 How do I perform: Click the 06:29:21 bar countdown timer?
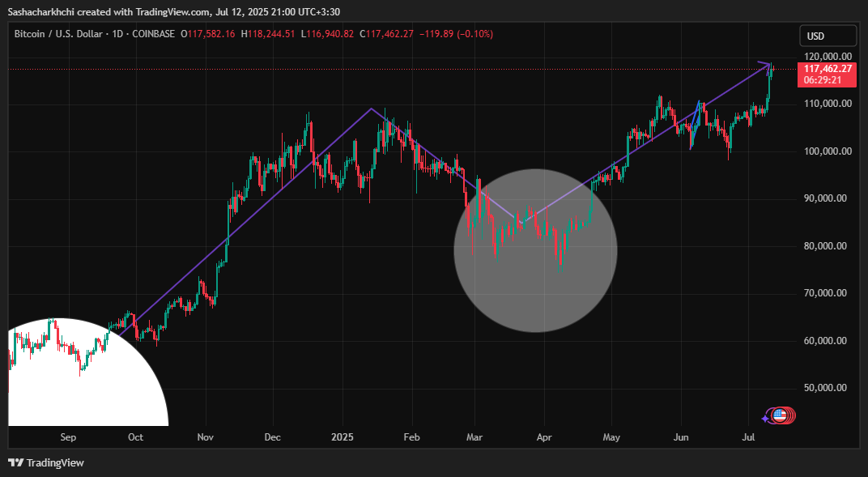coord(823,80)
